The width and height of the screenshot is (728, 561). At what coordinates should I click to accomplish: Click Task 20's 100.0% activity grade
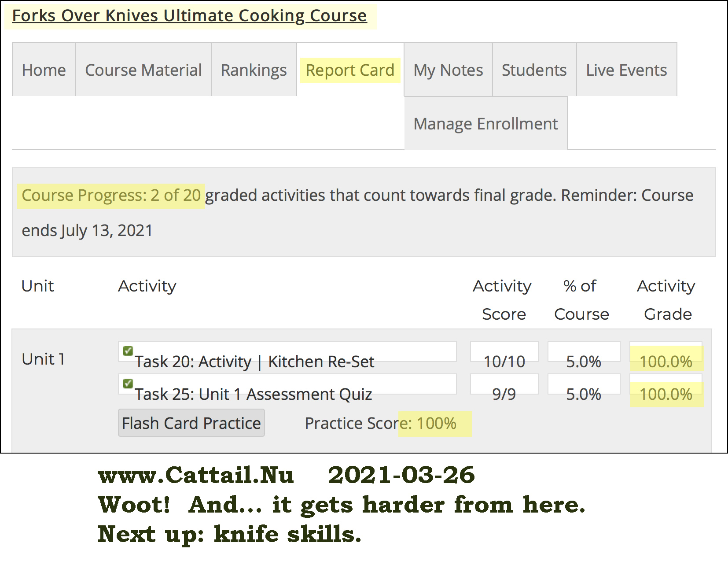point(666,362)
